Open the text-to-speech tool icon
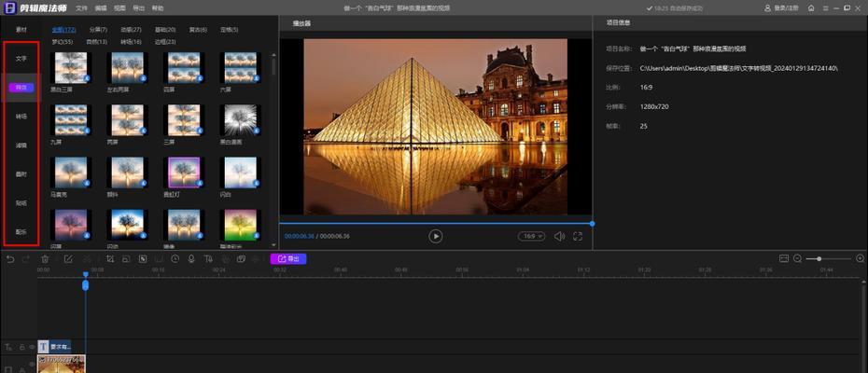 click(208, 258)
